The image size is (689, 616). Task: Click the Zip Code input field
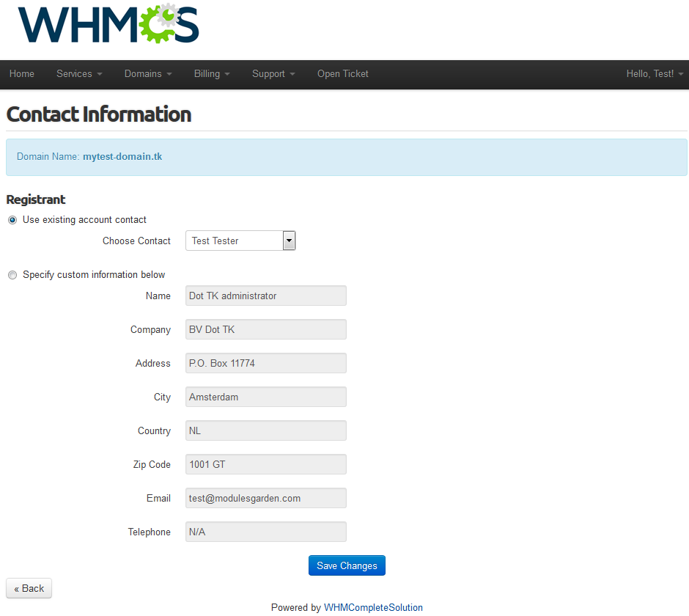(x=265, y=465)
